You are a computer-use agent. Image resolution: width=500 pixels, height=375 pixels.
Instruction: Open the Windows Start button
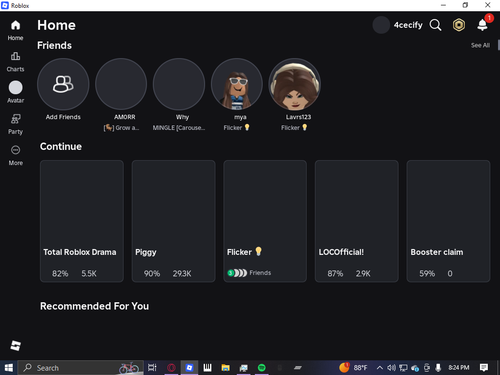(9, 368)
